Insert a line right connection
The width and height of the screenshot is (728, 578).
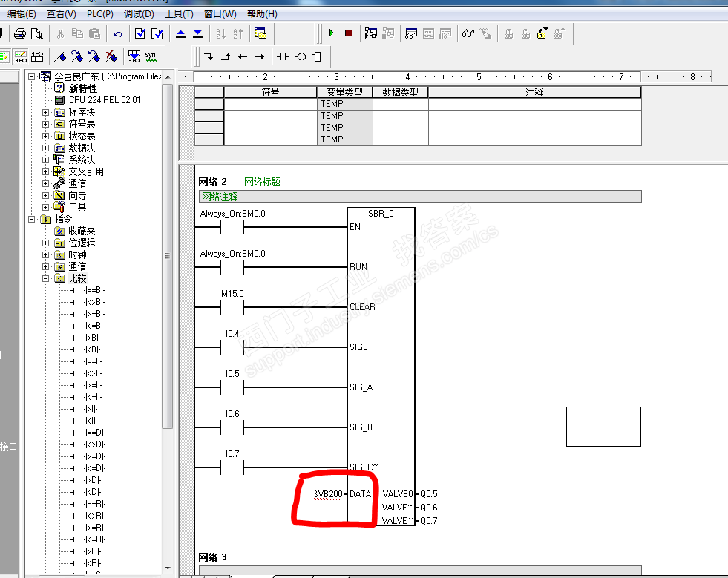[x=260, y=56]
